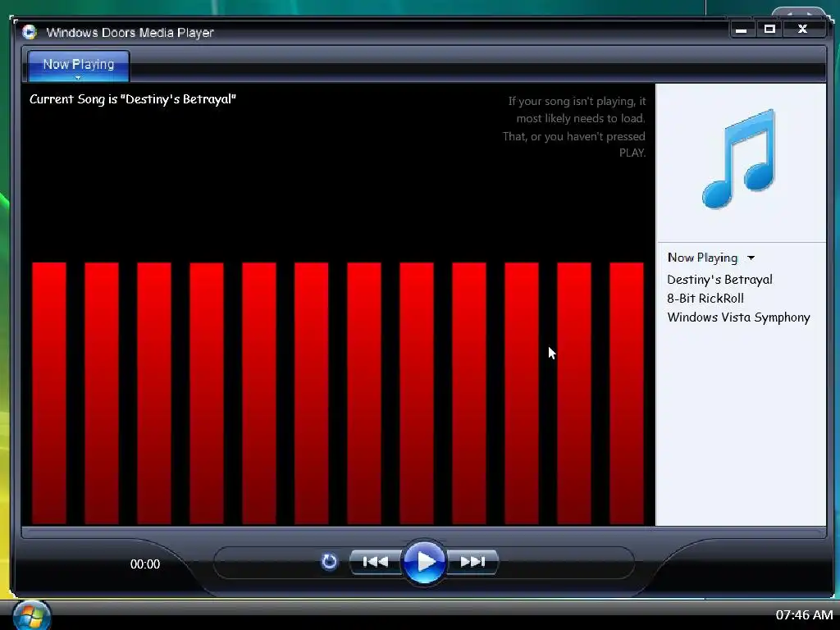
Task: Skip to the next track
Action: point(472,561)
